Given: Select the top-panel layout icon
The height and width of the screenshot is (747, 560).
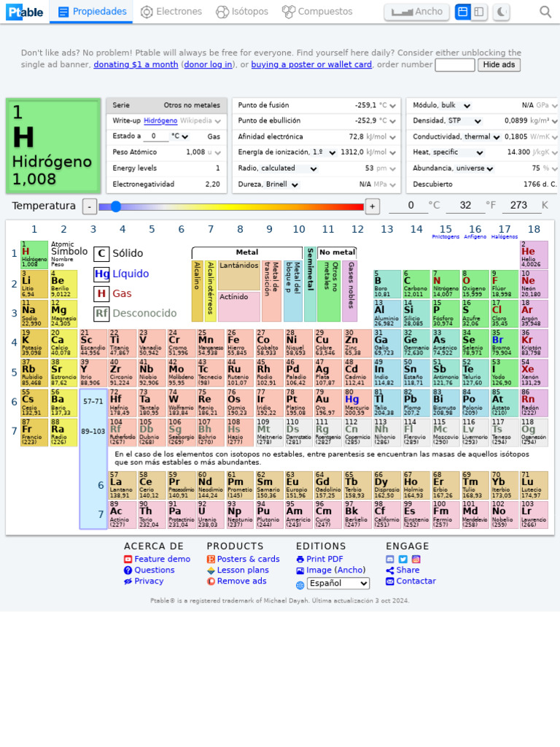Looking at the screenshot, I should tap(462, 12).
